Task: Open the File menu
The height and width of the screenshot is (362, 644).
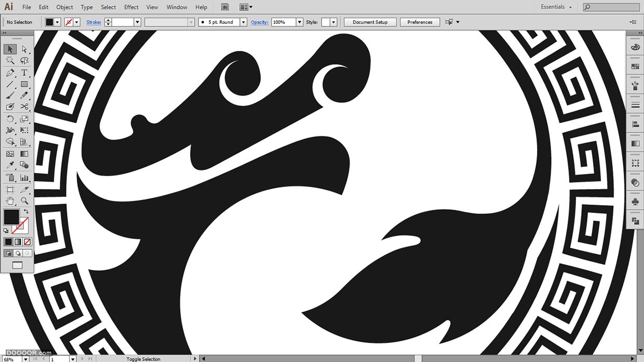Action: tap(27, 7)
